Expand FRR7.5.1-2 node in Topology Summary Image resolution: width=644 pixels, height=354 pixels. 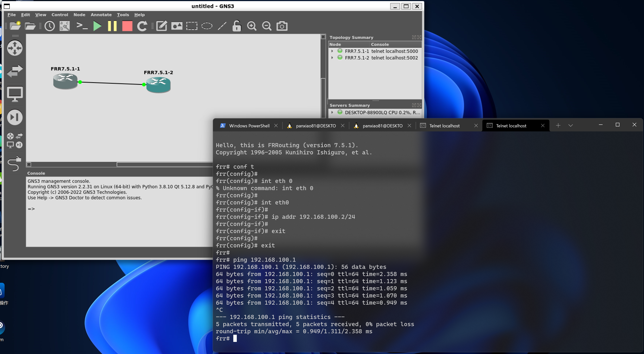[x=332, y=58]
